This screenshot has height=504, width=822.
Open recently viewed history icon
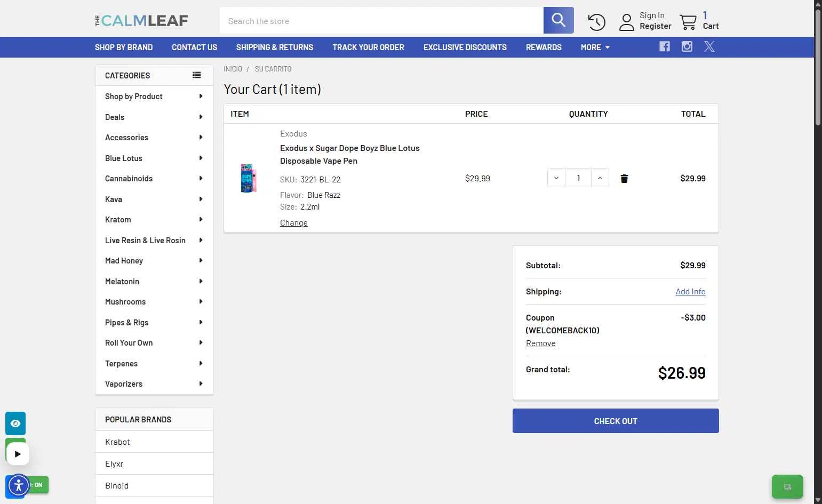tap(597, 22)
